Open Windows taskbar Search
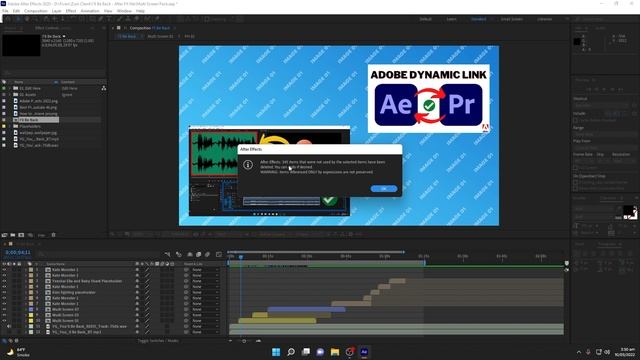 (291, 352)
